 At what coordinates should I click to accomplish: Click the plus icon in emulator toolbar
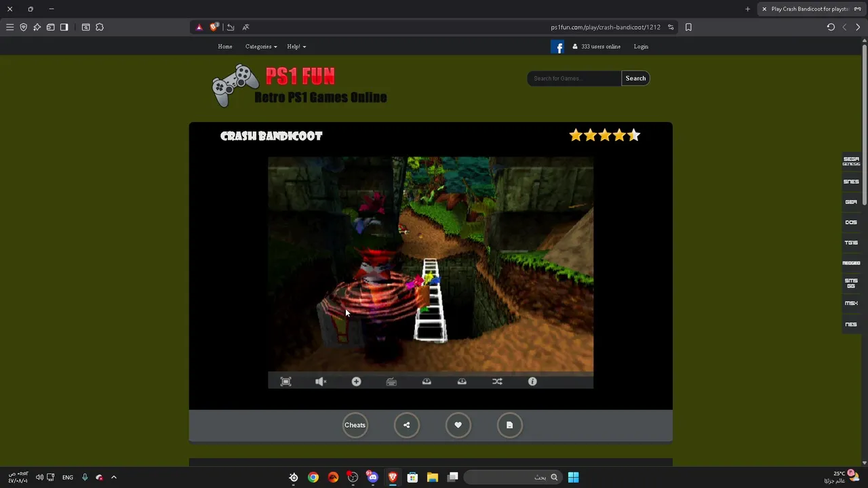tap(356, 382)
